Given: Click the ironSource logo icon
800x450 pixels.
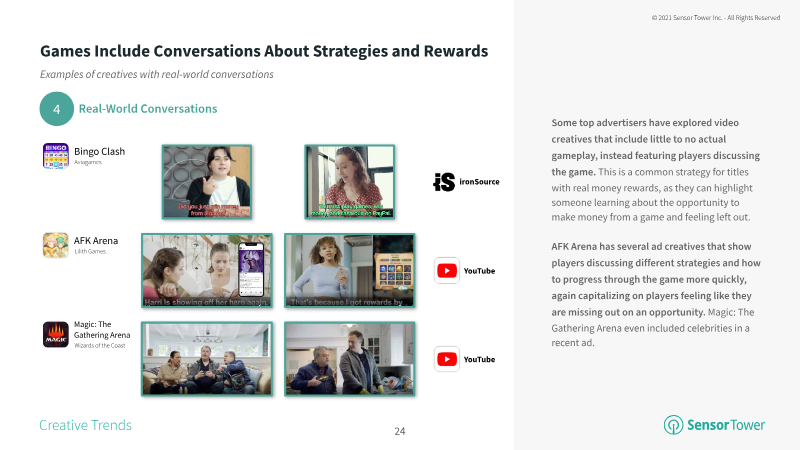Looking at the screenshot, I should [444, 182].
